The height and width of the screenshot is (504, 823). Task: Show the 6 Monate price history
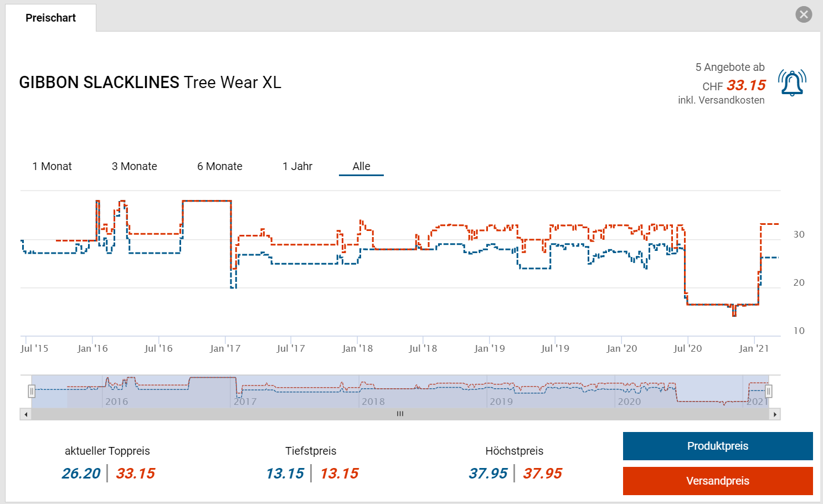pos(220,167)
